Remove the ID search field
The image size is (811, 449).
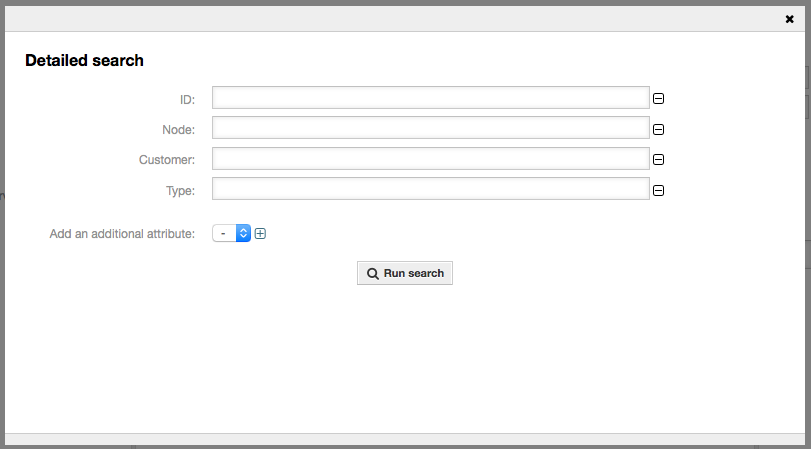659,98
